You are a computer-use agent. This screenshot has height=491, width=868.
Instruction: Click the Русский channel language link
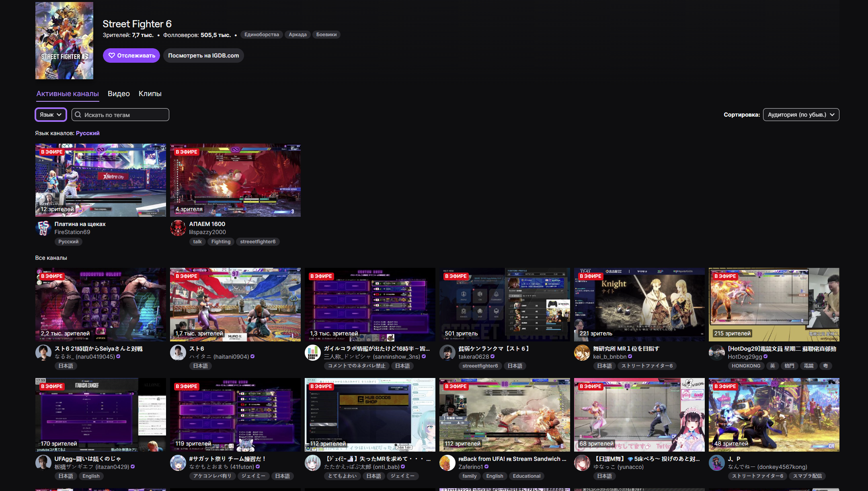(88, 133)
